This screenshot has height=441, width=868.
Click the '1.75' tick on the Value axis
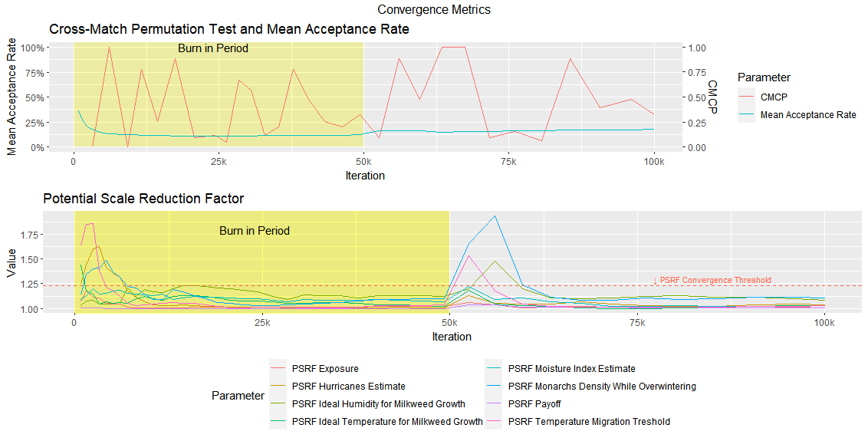pyautogui.click(x=28, y=235)
